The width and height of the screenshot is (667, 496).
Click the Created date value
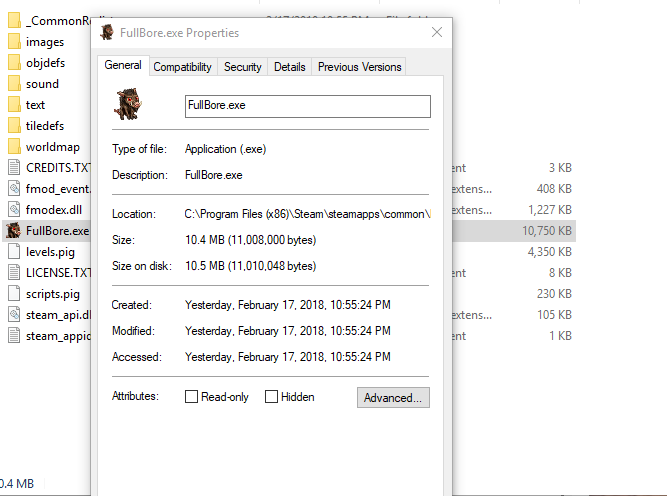288,305
